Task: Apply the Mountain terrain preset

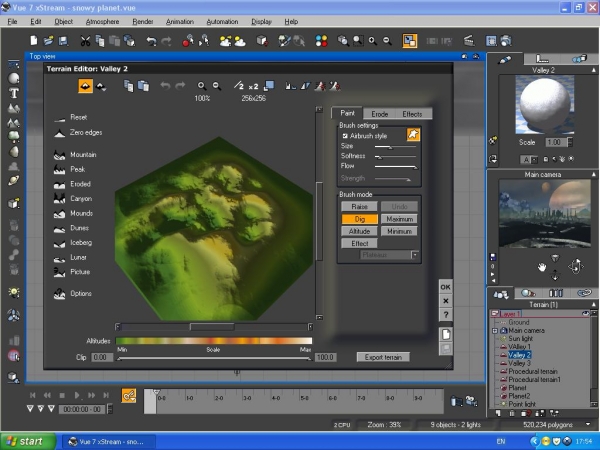Action: coord(75,155)
